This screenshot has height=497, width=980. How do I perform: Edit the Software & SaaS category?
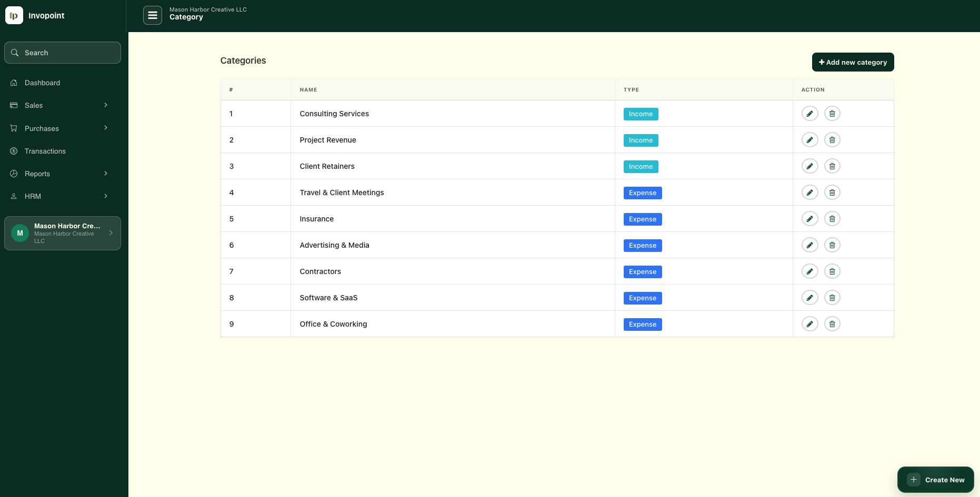[x=809, y=298]
